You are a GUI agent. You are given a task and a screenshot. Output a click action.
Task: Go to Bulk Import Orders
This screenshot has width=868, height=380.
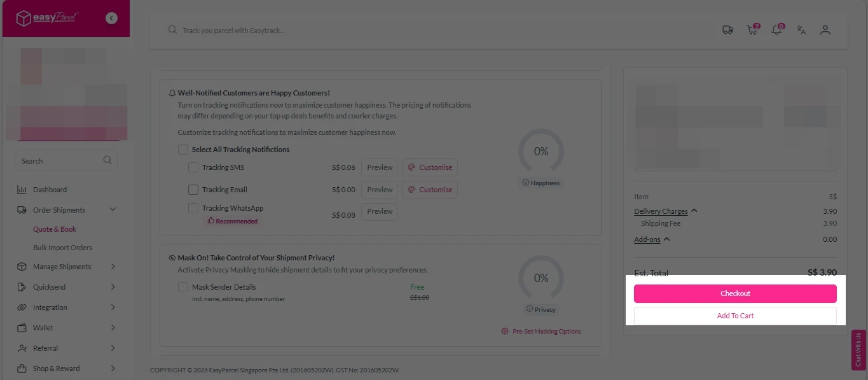62,248
